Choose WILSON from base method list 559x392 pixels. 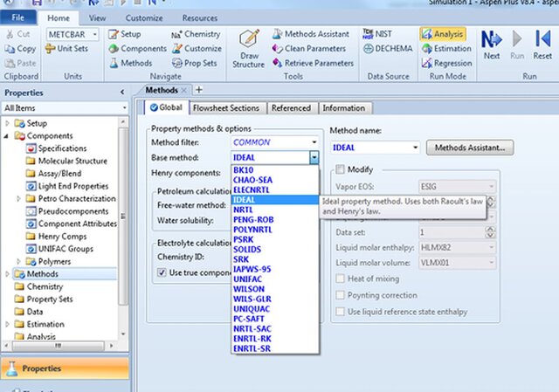(275, 289)
